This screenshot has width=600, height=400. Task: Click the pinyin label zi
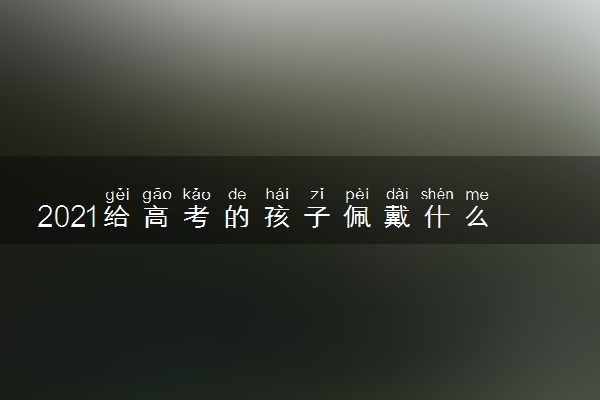pos(317,194)
